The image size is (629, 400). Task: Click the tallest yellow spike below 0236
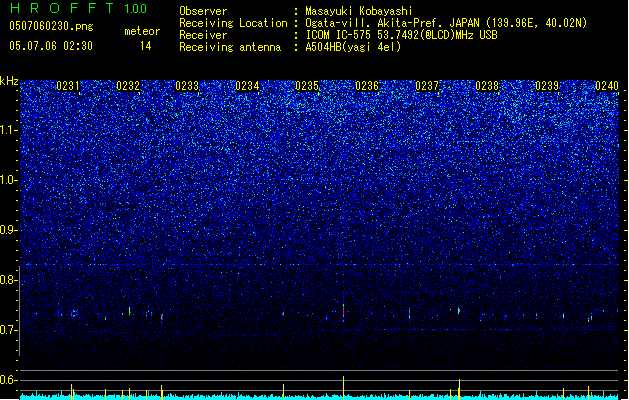click(x=343, y=388)
